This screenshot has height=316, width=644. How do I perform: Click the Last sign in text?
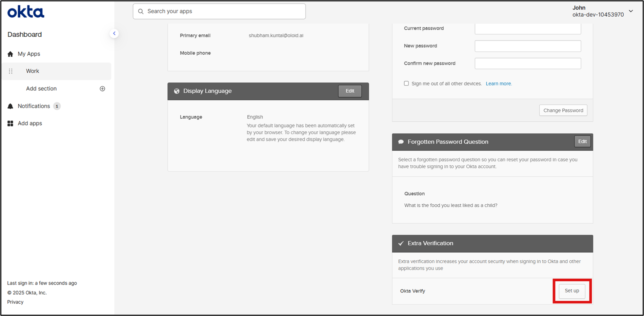(42, 283)
